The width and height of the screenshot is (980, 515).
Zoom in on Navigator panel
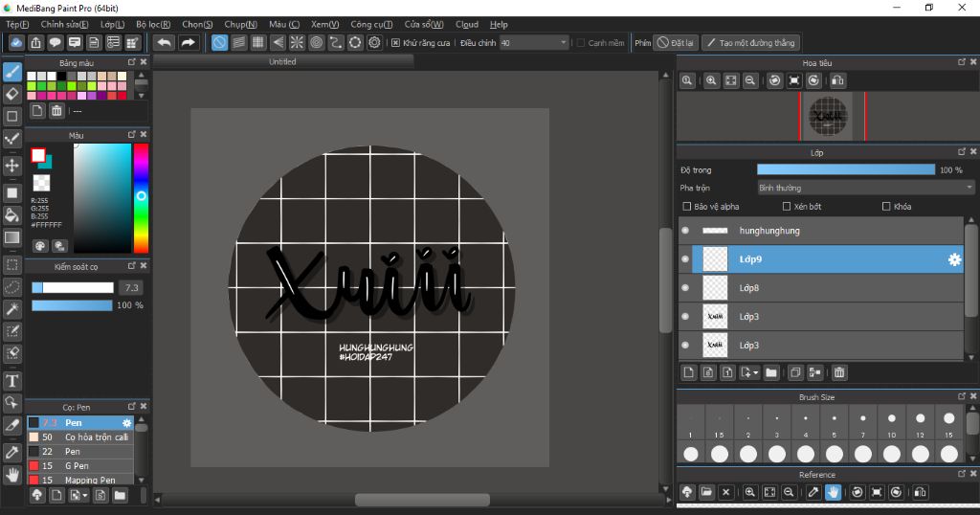coord(711,80)
